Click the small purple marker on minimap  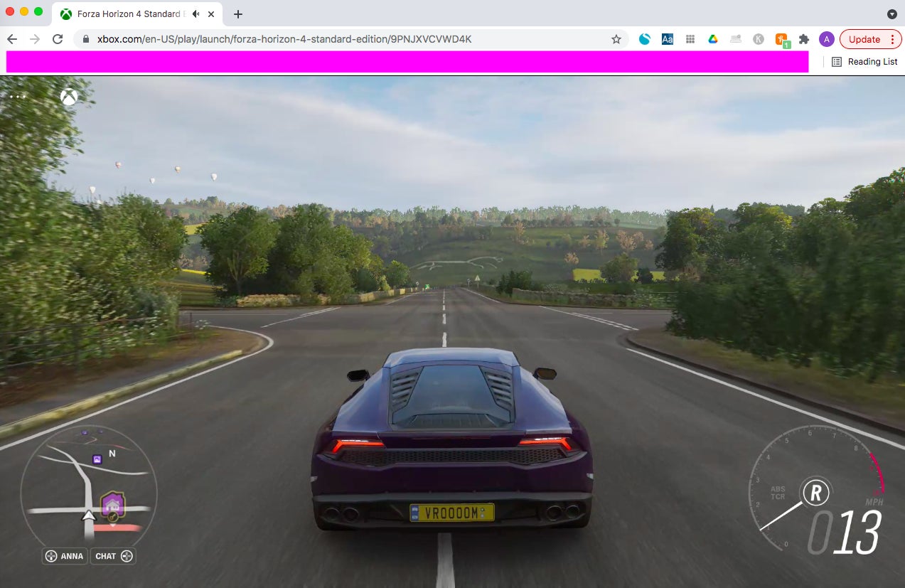click(97, 459)
